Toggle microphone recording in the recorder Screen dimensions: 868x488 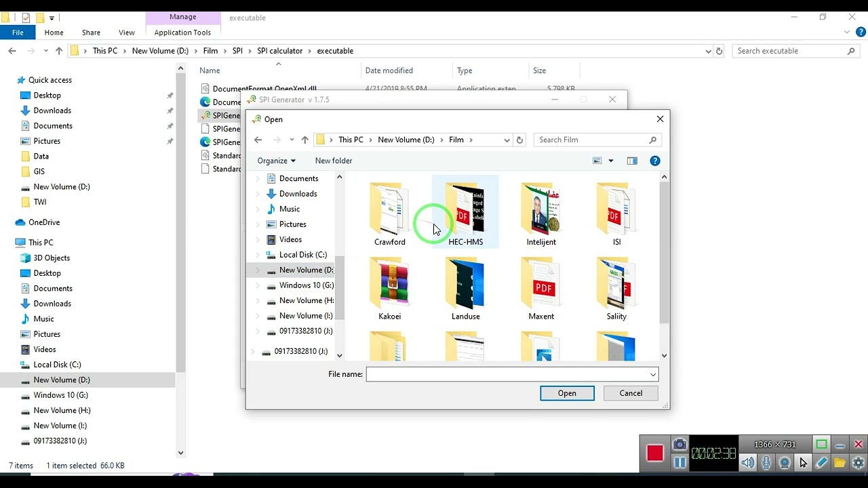tap(766, 463)
